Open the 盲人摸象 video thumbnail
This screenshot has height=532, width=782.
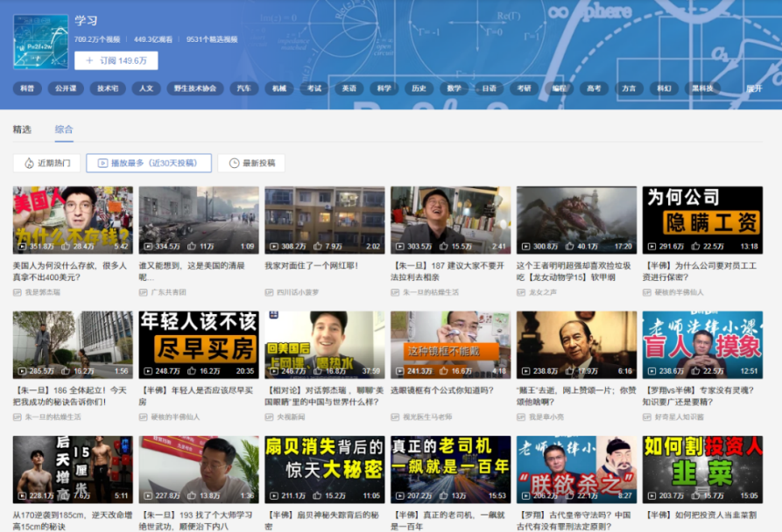point(702,345)
